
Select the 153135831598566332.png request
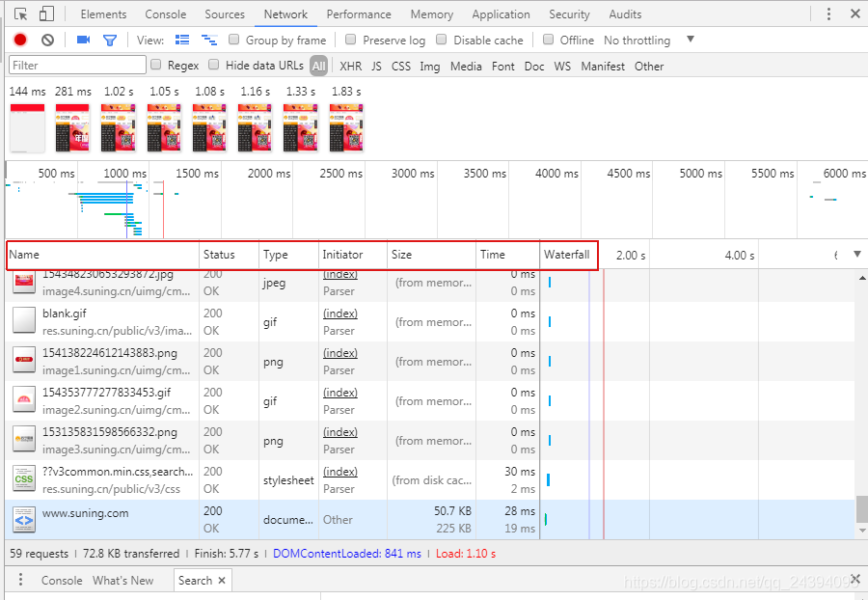(430, 440)
